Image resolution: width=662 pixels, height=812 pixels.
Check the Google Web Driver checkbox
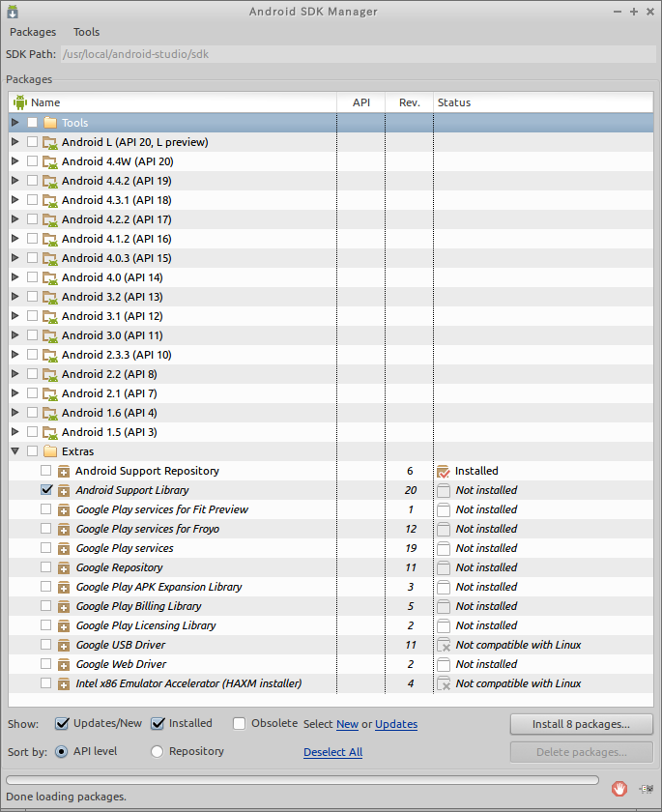[x=46, y=663]
